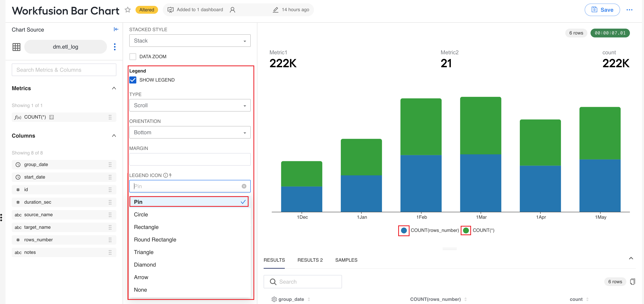
Task: Star the Workfusion Bar Chart as favorite
Action: coord(128,10)
